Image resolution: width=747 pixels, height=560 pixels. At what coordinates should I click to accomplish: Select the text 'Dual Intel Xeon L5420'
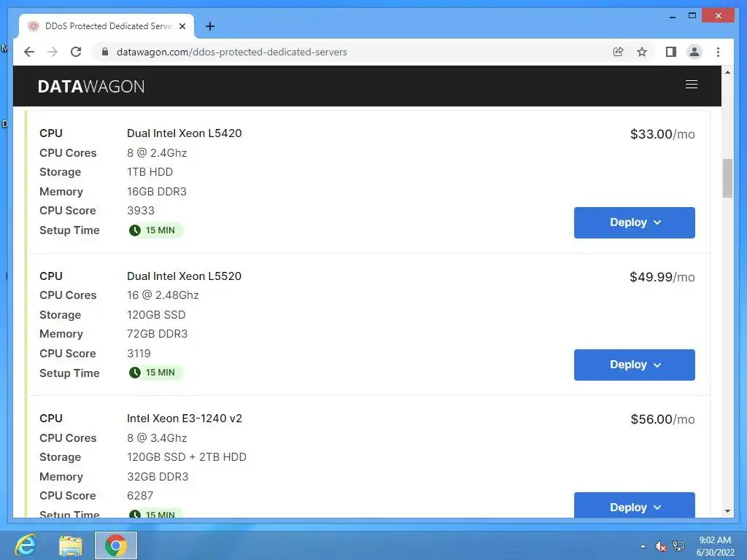click(x=185, y=133)
